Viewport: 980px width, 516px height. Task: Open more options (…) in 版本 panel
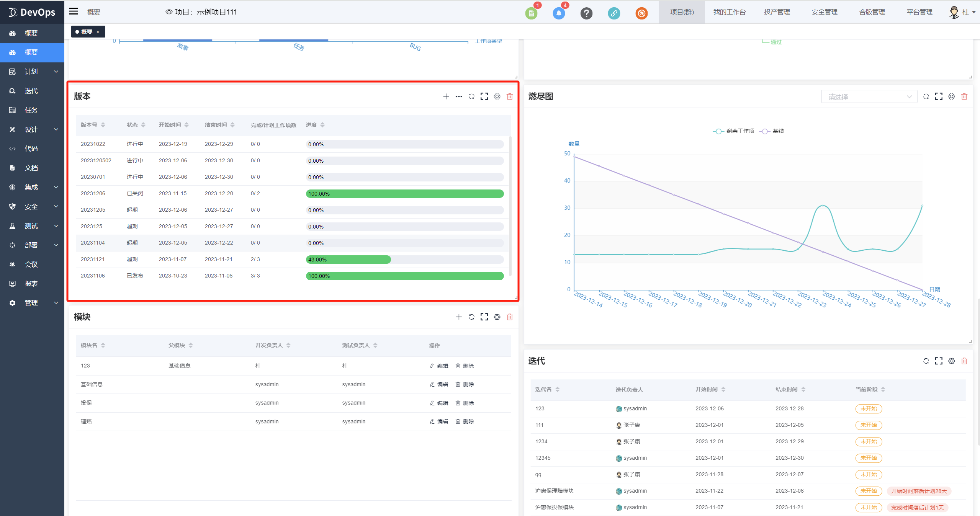pyautogui.click(x=459, y=96)
